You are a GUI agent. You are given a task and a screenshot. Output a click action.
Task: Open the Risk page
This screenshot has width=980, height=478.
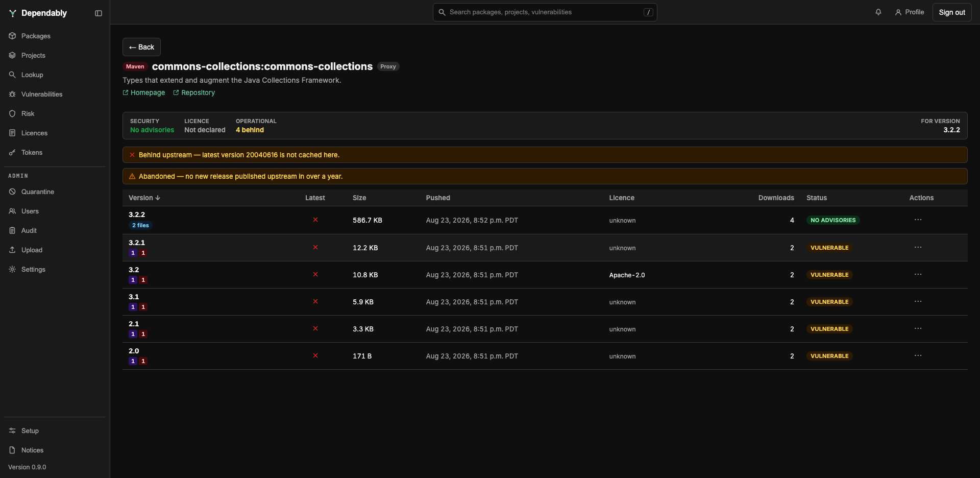[28, 114]
